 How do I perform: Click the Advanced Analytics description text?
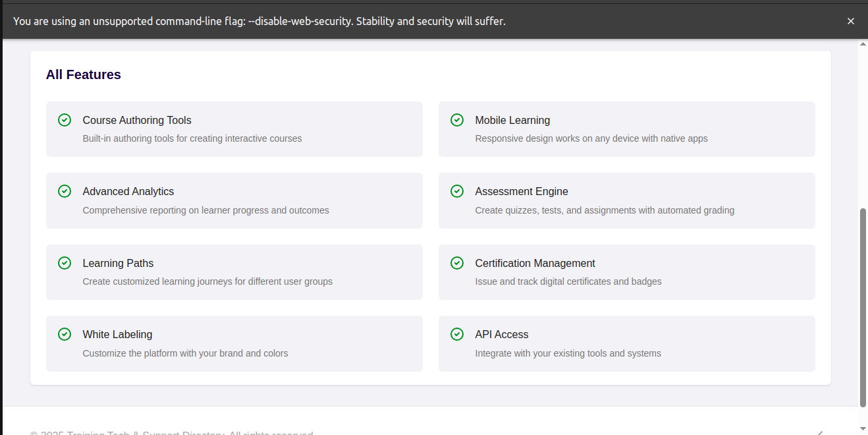(x=205, y=210)
